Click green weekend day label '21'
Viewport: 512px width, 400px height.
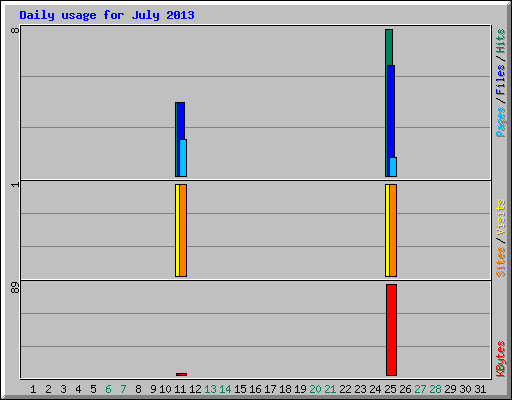(x=330, y=389)
